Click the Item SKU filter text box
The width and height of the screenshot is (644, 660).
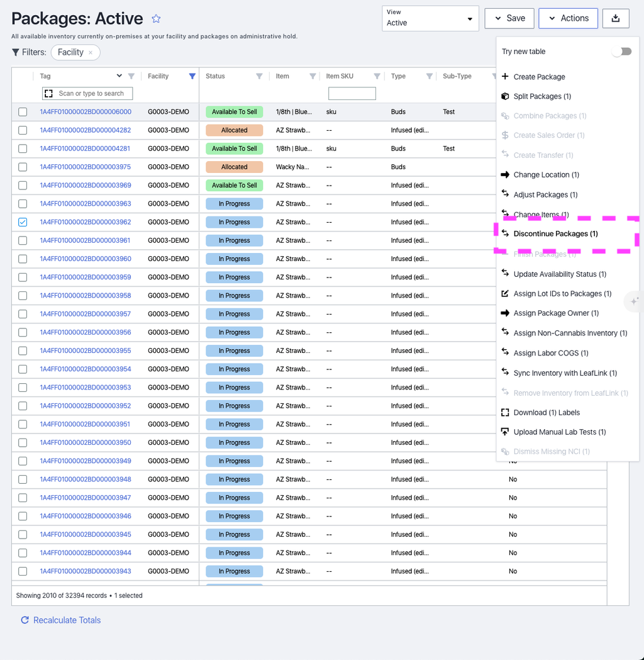pos(352,94)
